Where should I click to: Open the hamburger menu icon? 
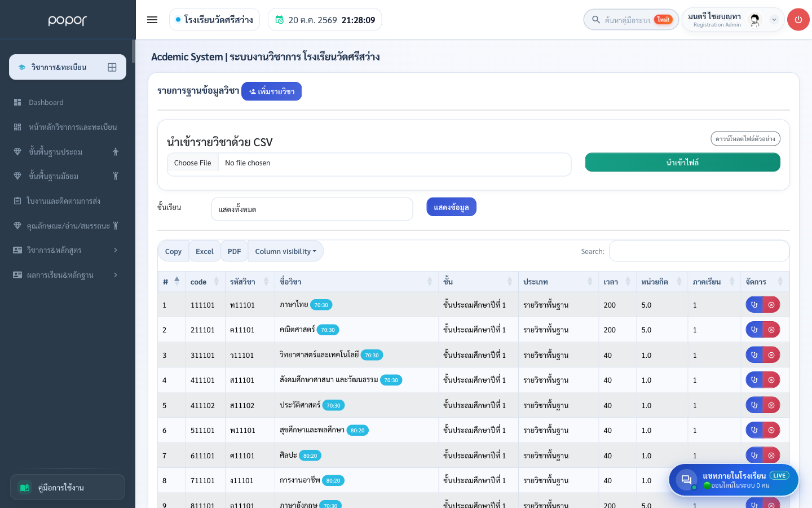click(x=152, y=20)
